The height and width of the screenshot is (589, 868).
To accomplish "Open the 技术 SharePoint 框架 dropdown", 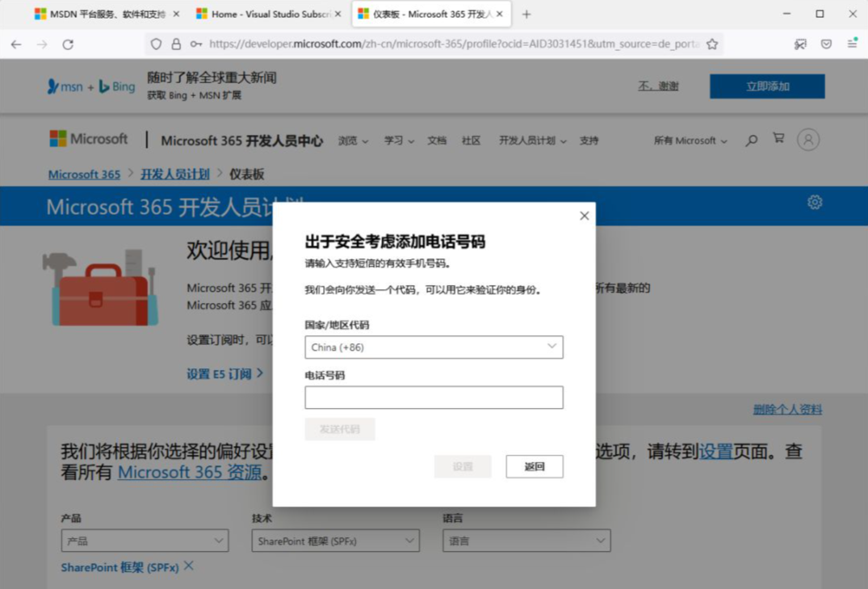I will click(335, 541).
